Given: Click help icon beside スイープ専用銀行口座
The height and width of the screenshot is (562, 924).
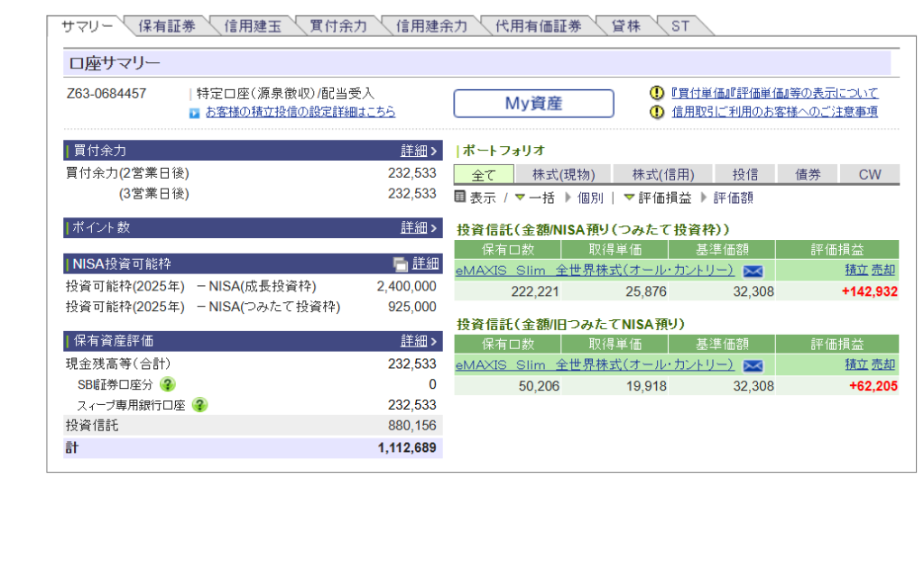Looking at the screenshot, I should (199, 405).
